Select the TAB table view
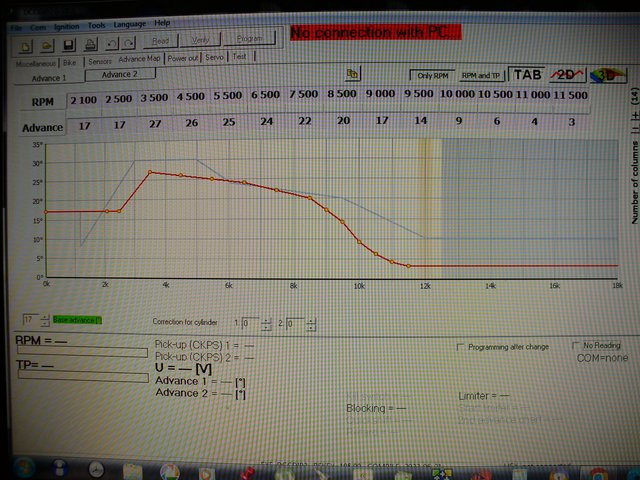Viewport: 640px width, 480px height. (527, 75)
